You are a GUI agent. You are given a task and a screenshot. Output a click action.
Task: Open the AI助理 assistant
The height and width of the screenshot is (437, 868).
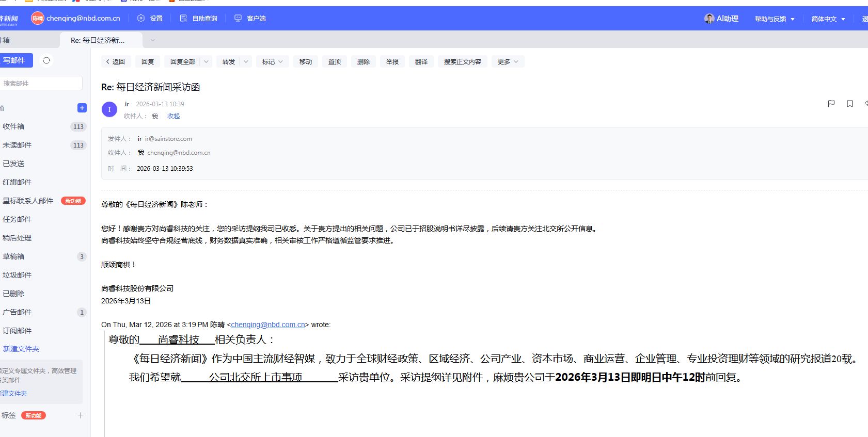point(721,19)
